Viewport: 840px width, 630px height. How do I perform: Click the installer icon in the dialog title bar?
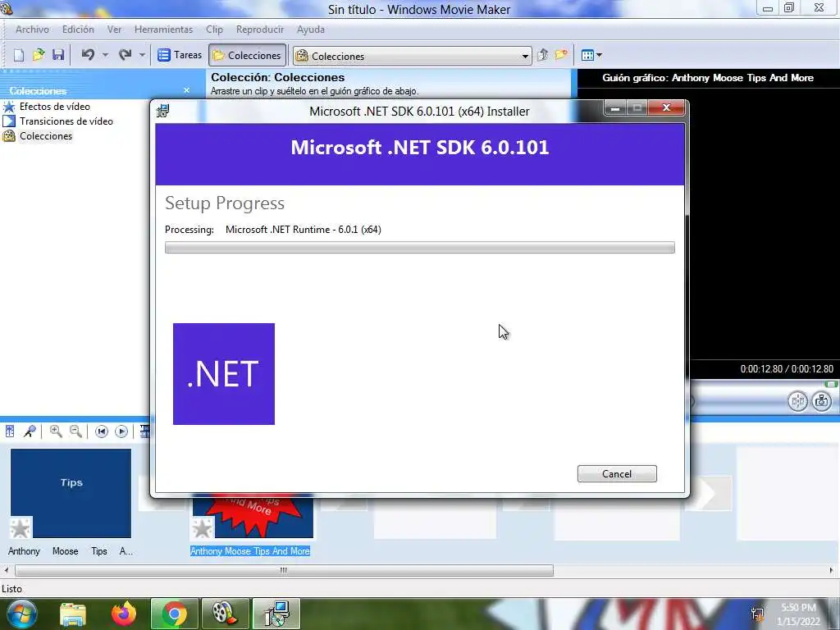pos(163,111)
